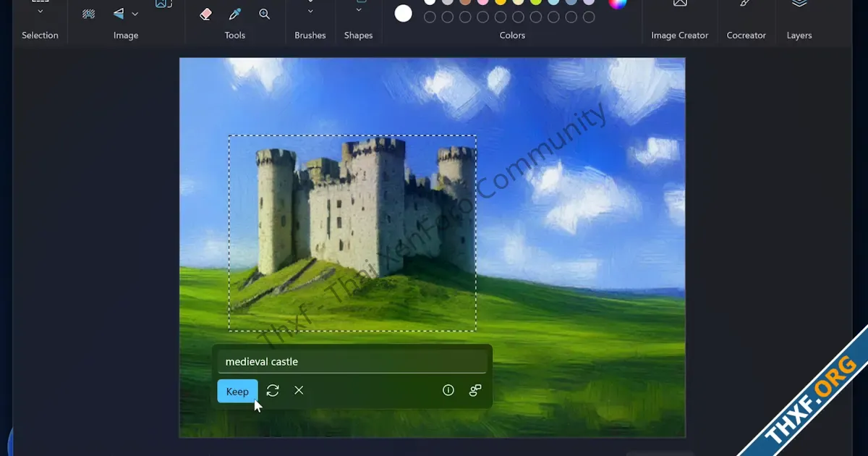Select the Eraser tool
Screen dimensions: 868x456
[x=205, y=14]
